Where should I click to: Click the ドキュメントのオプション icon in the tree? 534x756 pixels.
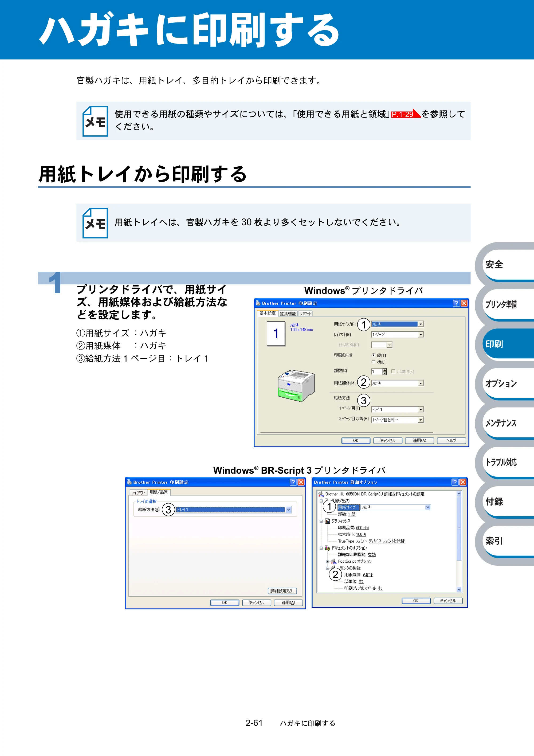coord(327,548)
